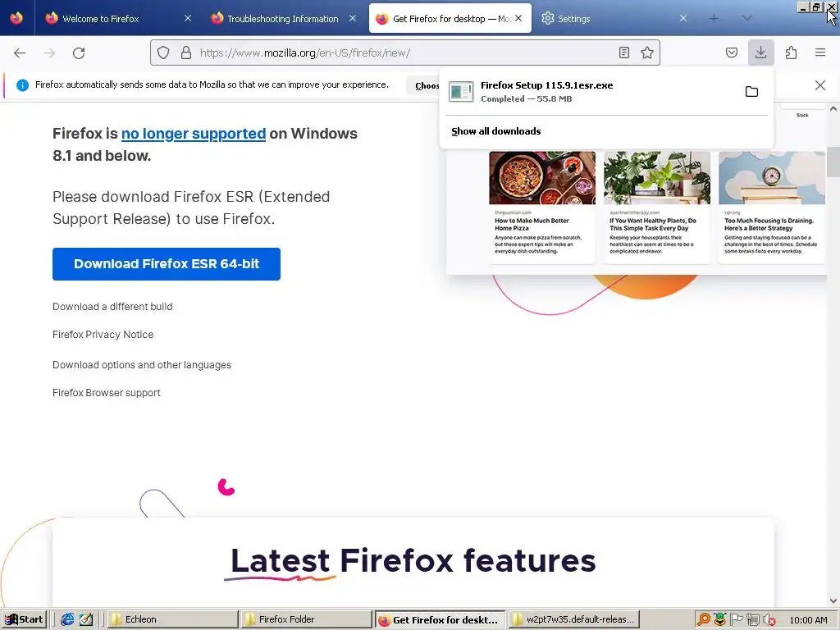Open Download options and other languages

142,365
